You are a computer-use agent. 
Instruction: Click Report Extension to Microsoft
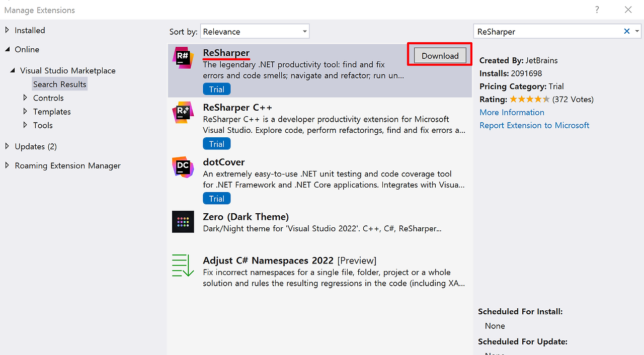pos(534,125)
